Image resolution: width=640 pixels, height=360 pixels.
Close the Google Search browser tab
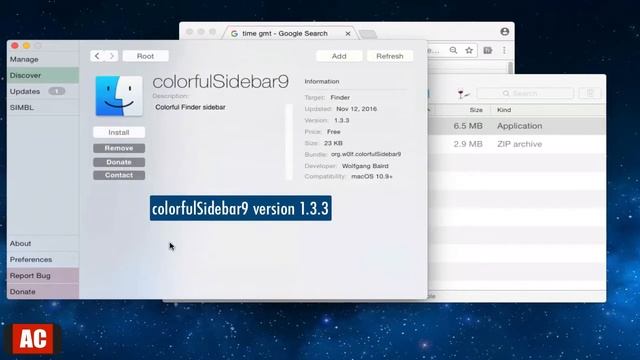click(x=348, y=33)
